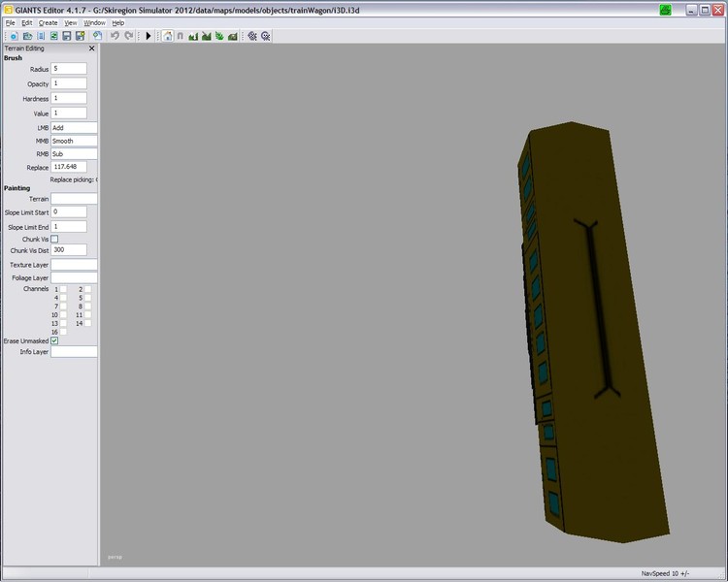Image resolution: width=728 pixels, height=582 pixels.
Task: Open the File menu
Action: [11, 22]
